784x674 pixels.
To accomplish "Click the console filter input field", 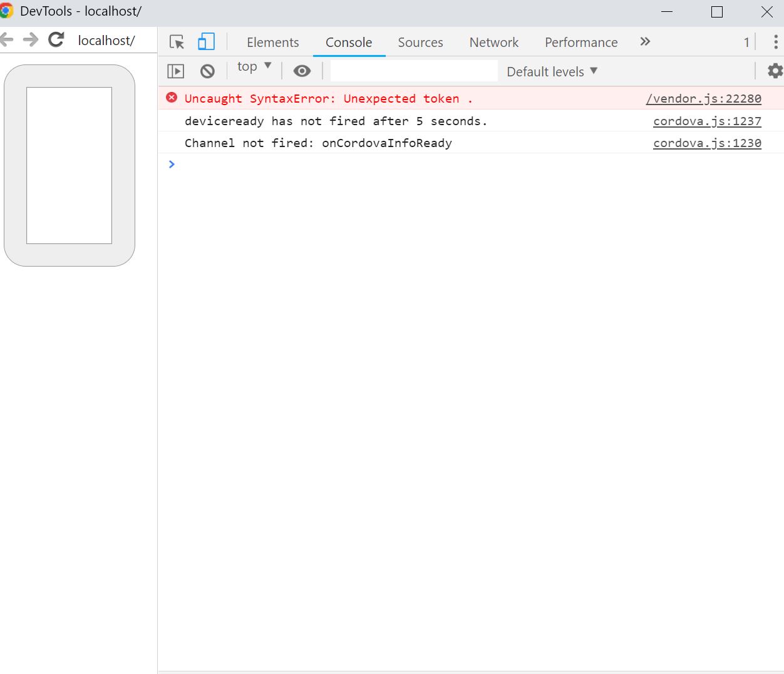I will pos(413,71).
